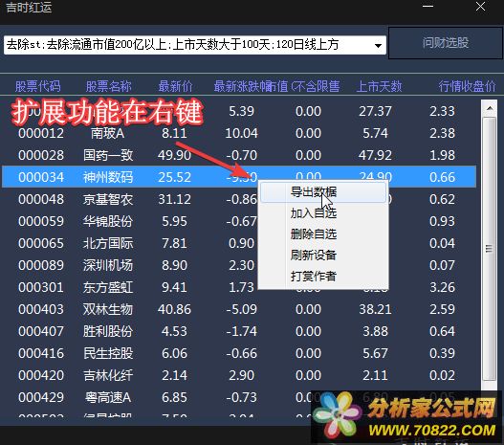Click the change value 10.04

click(241, 133)
